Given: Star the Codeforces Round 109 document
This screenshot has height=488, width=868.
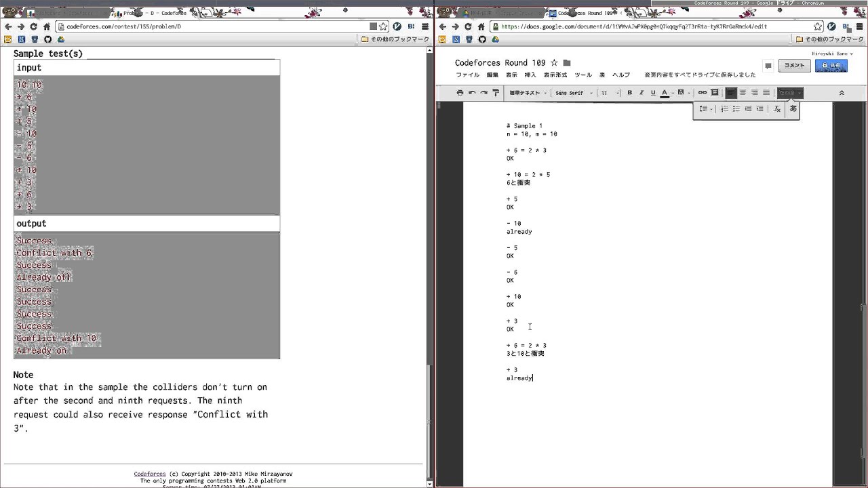Looking at the screenshot, I should pos(554,63).
